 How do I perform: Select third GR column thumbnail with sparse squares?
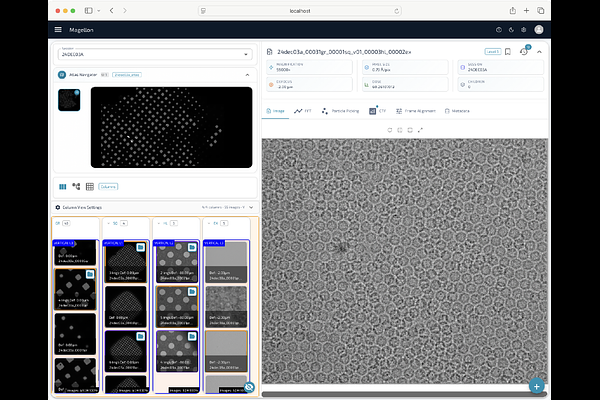click(x=75, y=334)
